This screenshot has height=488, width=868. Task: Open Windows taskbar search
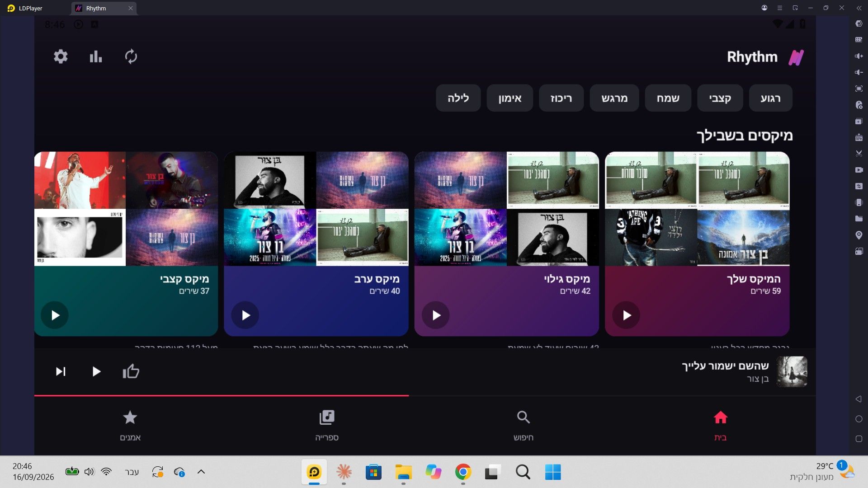[523, 472]
